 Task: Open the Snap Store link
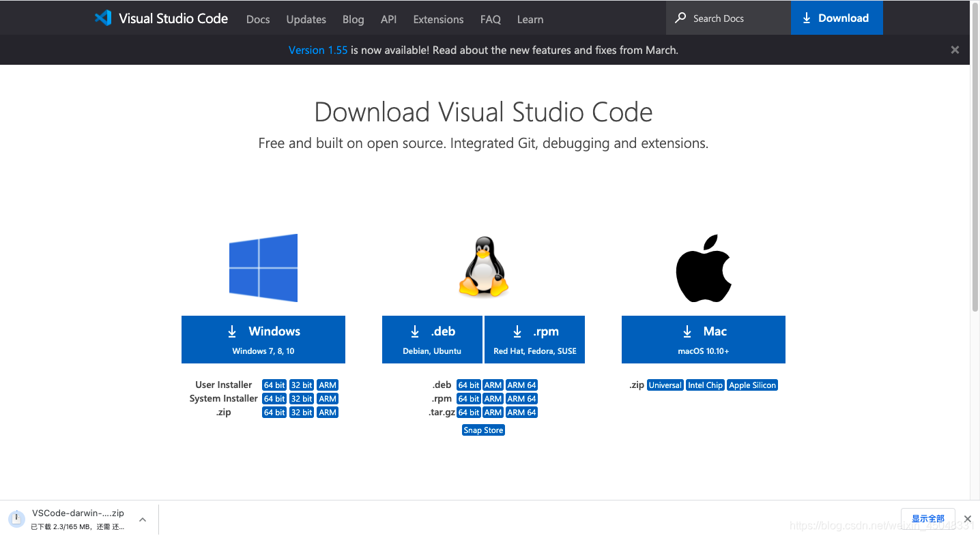[483, 430]
